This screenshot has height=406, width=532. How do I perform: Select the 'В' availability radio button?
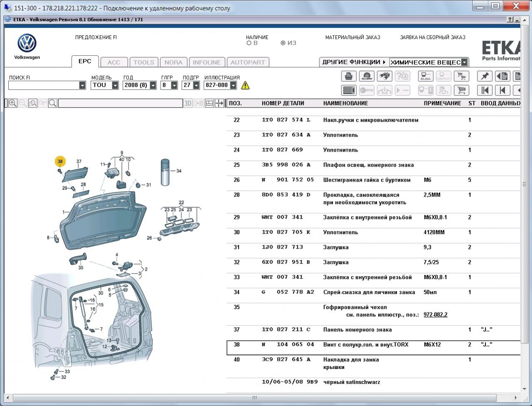(x=249, y=43)
